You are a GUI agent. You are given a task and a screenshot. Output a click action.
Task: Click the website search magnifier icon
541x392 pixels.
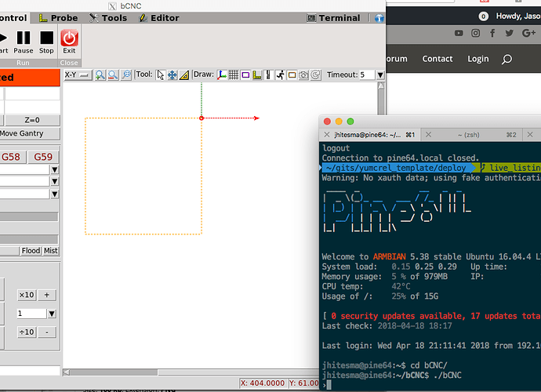click(507, 60)
